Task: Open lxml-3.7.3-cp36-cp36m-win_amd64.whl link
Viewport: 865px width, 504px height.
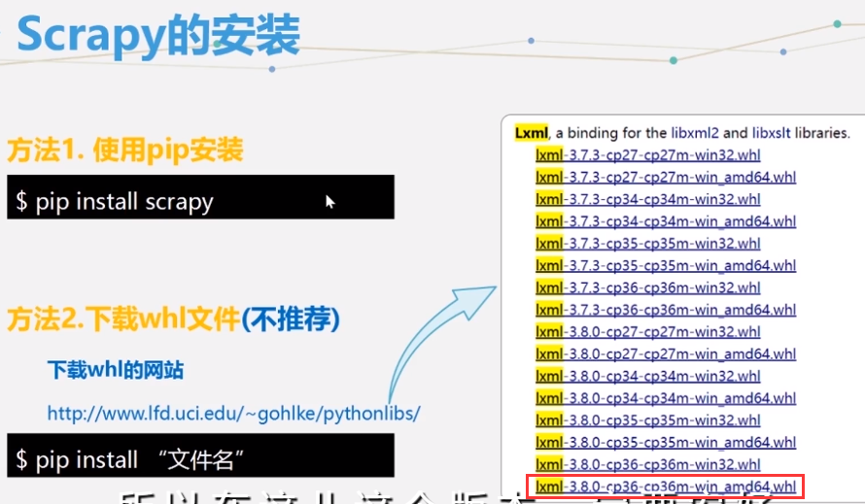Action: pyautogui.click(x=666, y=310)
